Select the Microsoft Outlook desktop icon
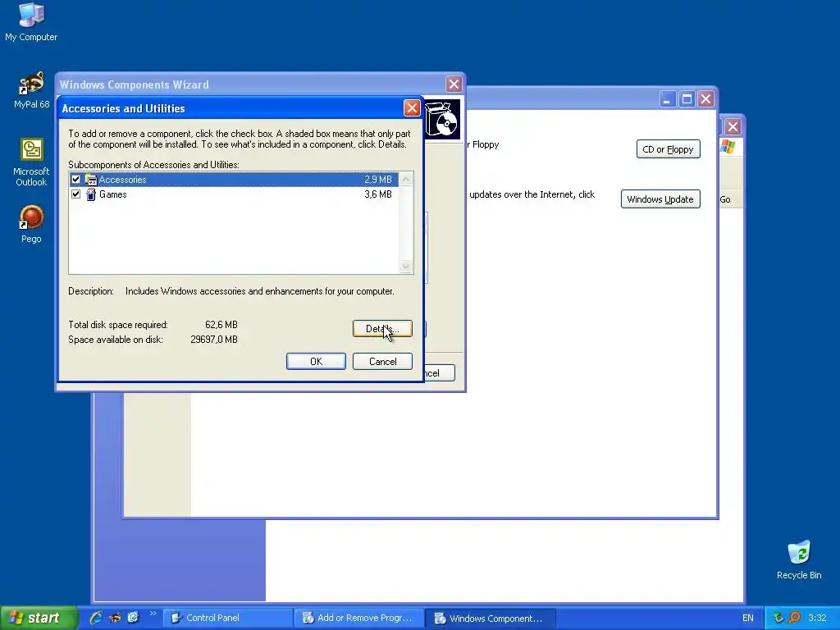The height and width of the screenshot is (630, 840). pos(31,162)
